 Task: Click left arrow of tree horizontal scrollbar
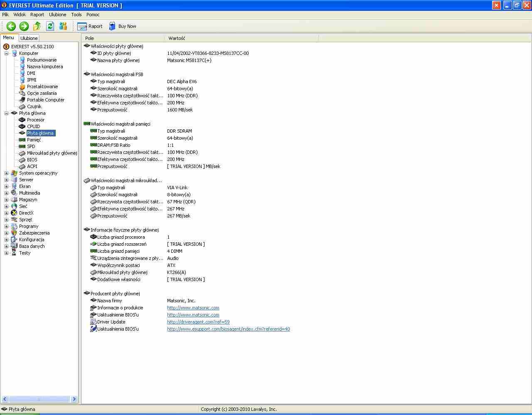point(5,399)
